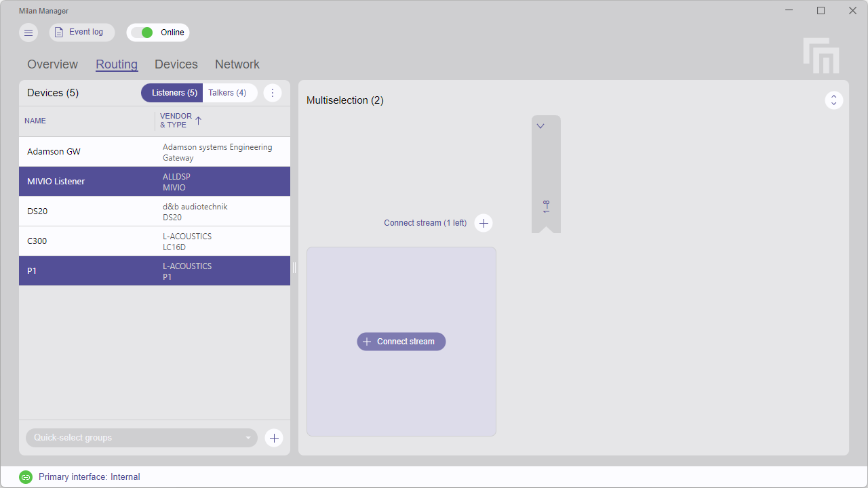Open the Quick-select groups dropdown
This screenshot has height=488, width=868.
[x=141, y=438]
